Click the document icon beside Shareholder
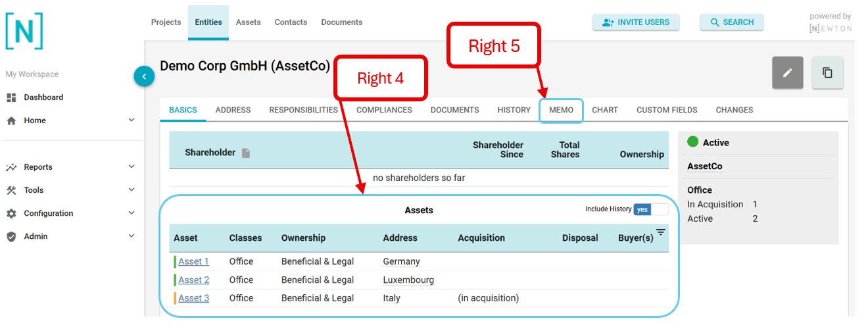The image size is (868, 331). pyautogui.click(x=246, y=153)
